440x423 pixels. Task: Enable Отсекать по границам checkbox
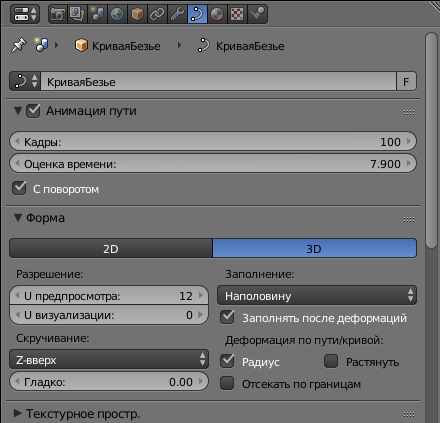[227, 383]
